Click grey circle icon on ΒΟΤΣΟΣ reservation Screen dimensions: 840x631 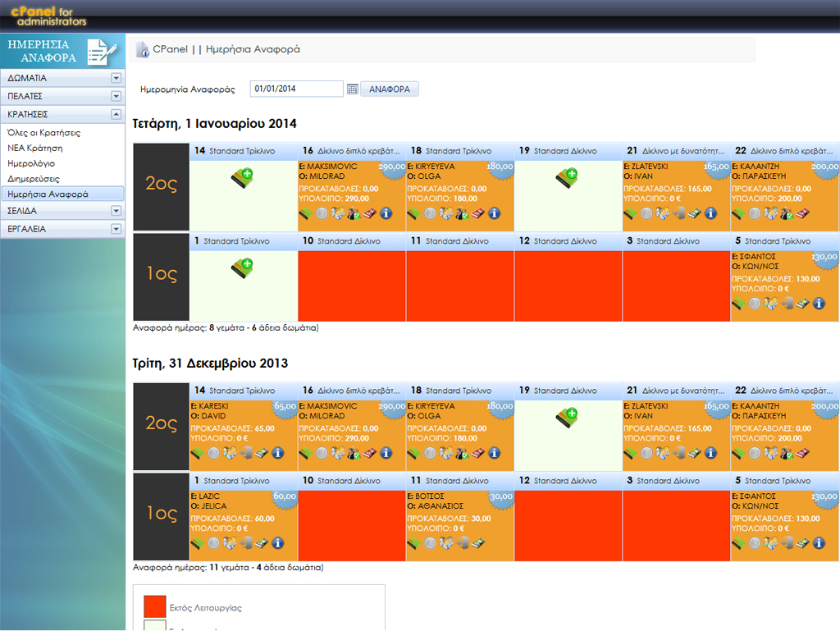[430, 543]
